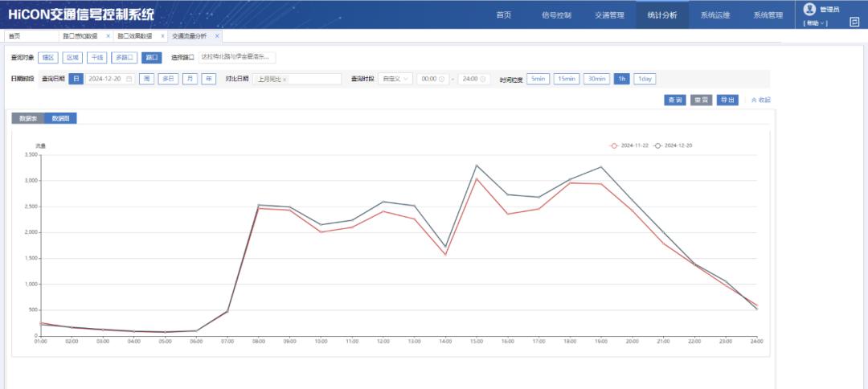Click the 导出 button
The width and height of the screenshot is (868, 389).
(727, 100)
